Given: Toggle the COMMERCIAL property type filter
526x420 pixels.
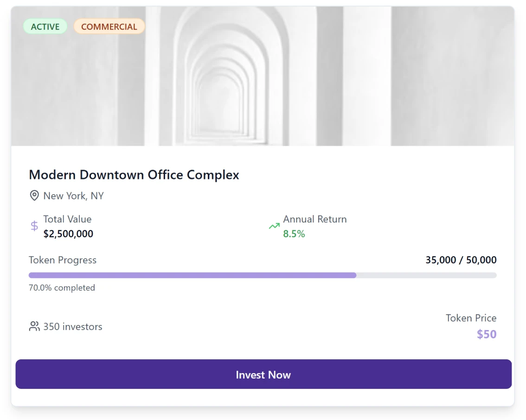Looking at the screenshot, I should coord(109,26).
